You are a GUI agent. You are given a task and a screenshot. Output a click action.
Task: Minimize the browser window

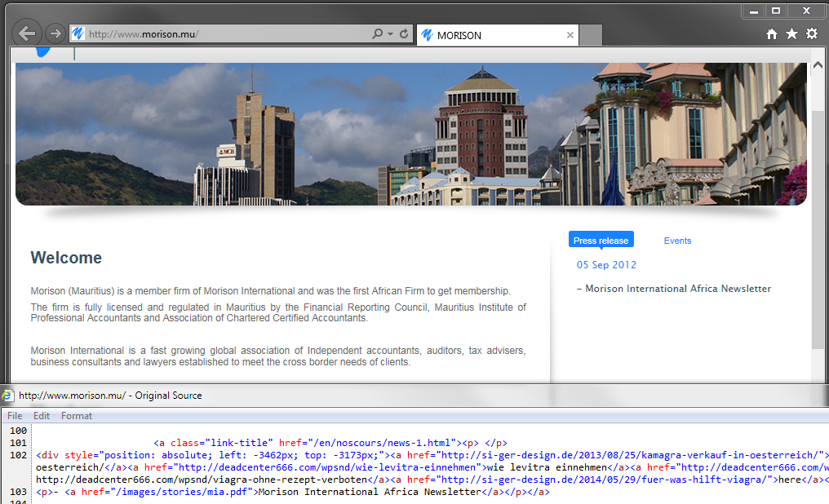(x=754, y=11)
